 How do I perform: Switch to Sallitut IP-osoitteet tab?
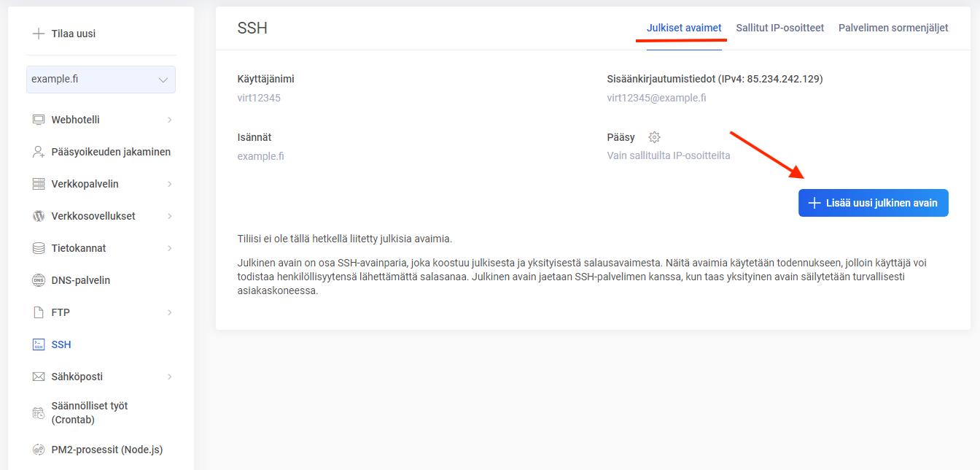779,28
